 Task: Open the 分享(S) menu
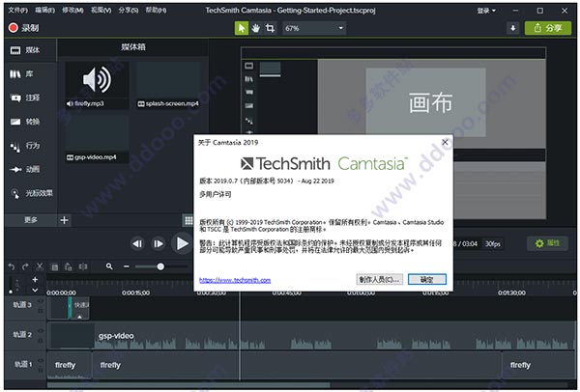click(128, 11)
